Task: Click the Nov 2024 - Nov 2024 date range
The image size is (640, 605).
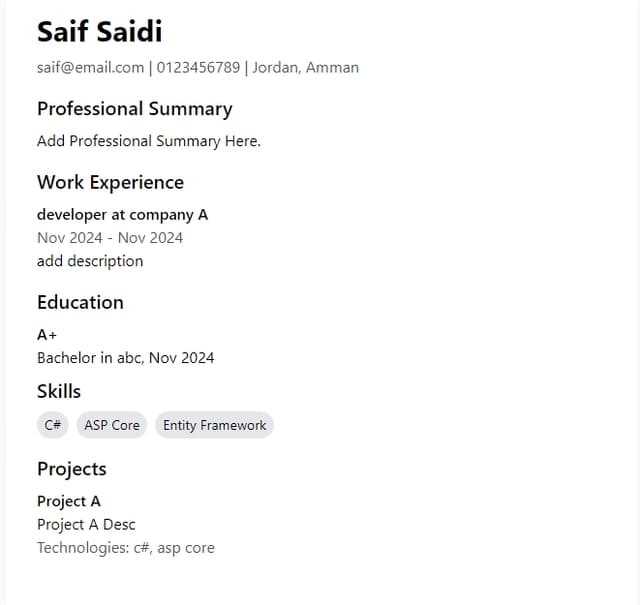Action: pos(110,237)
